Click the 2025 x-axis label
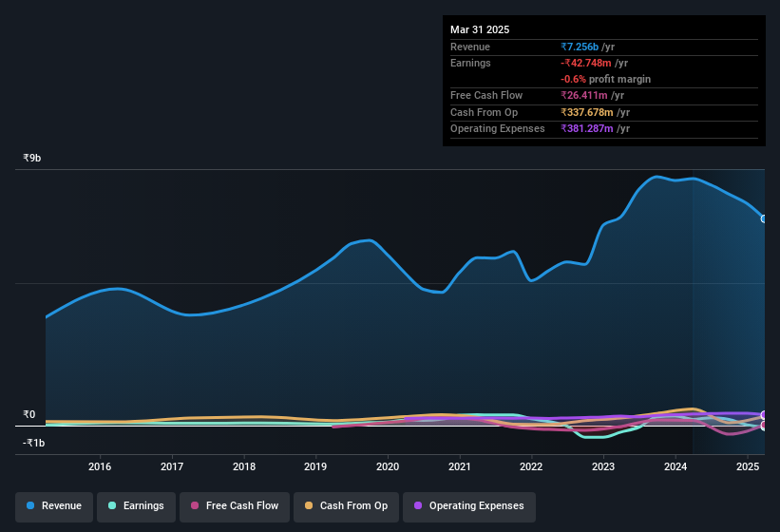 click(x=748, y=466)
